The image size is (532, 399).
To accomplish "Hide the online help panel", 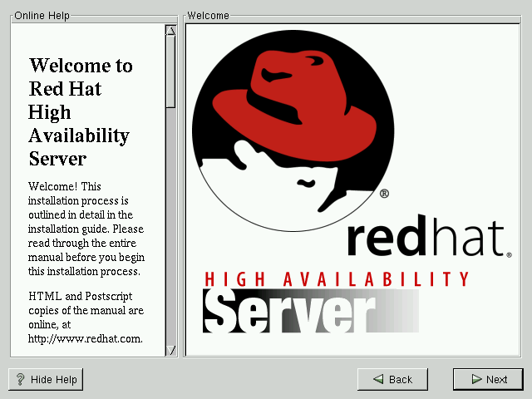I will 46,379.
